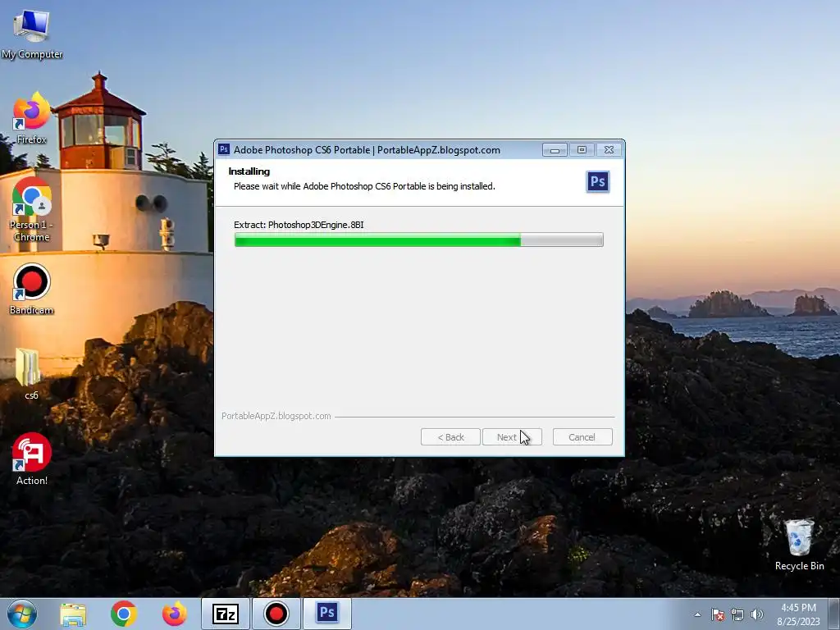Image resolution: width=840 pixels, height=630 pixels.
Task: Select the cs6 folder on desktop
Action: point(30,373)
